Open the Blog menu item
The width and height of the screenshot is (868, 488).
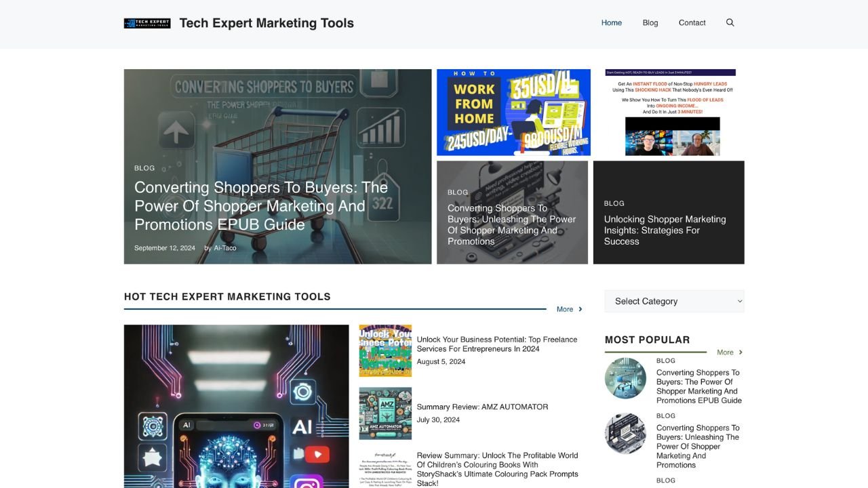[x=650, y=22]
